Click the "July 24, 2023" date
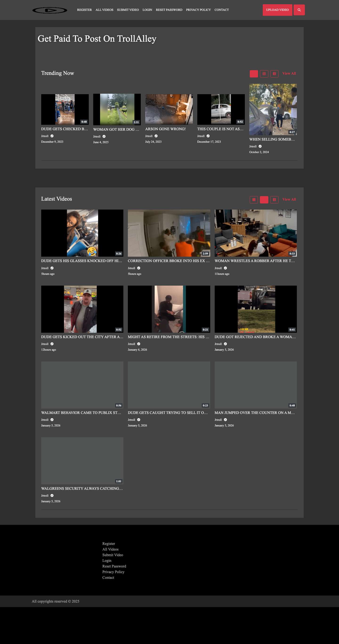The image size is (339, 644). coord(153,142)
